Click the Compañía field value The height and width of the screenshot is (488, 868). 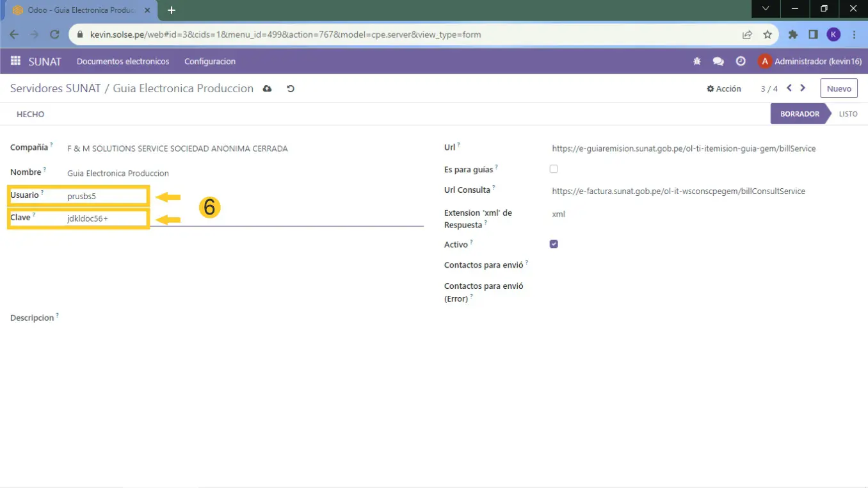click(177, 149)
